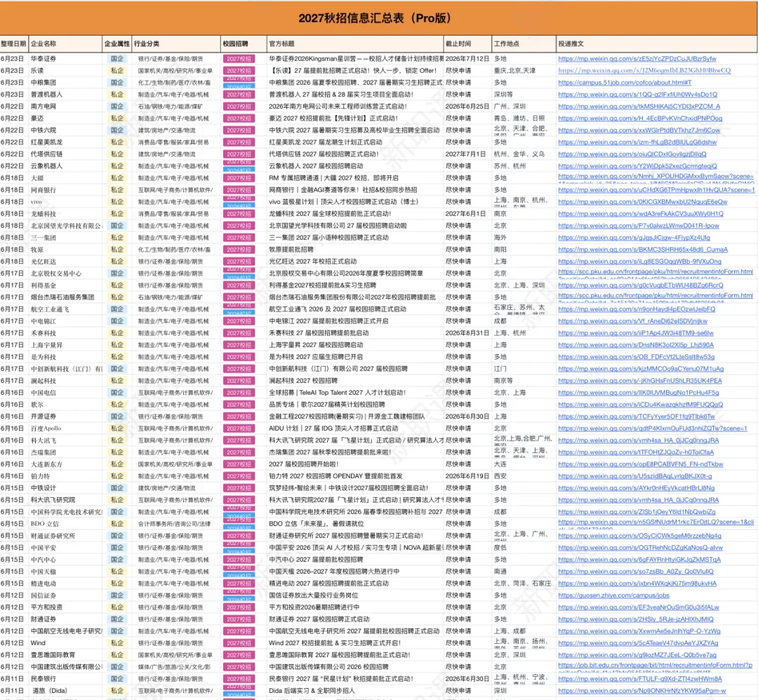This screenshot has width=758, height=700.
Task: Click the 江门 work location cell
Action: [x=500, y=369]
